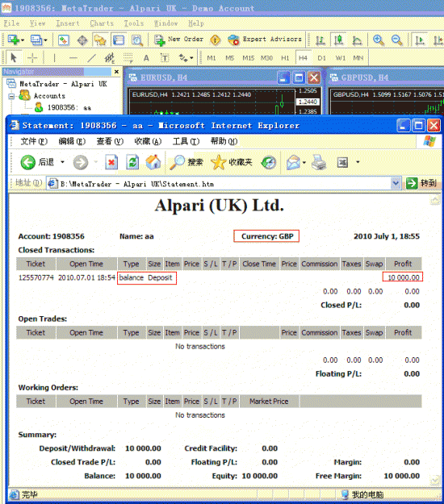Toggle the Terminal window icon
Screen dimensions: 444x504
119,40
